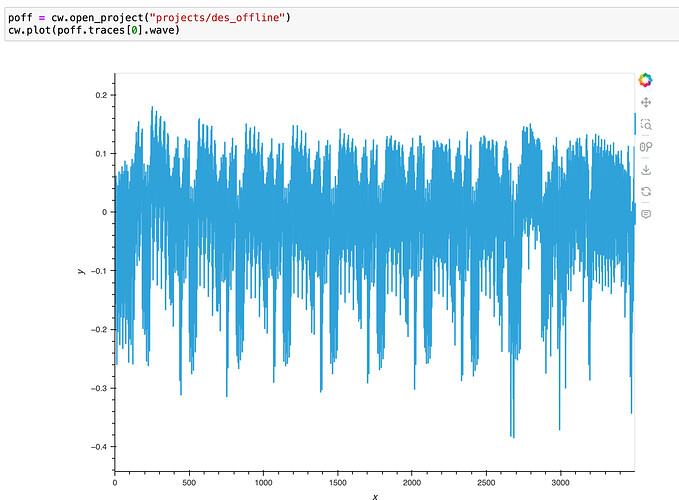Click x-axis tick label 3000
The image size is (679, 500).
(x=560, y=483)
